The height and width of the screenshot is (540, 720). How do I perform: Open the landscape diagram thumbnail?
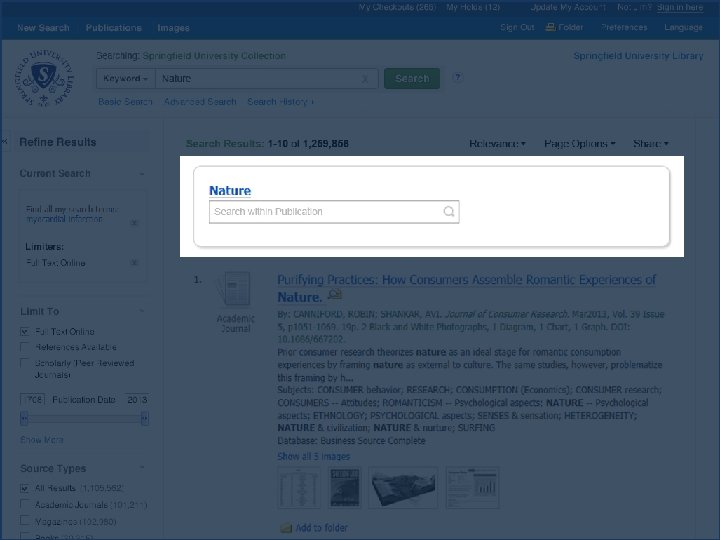[403, 488]
